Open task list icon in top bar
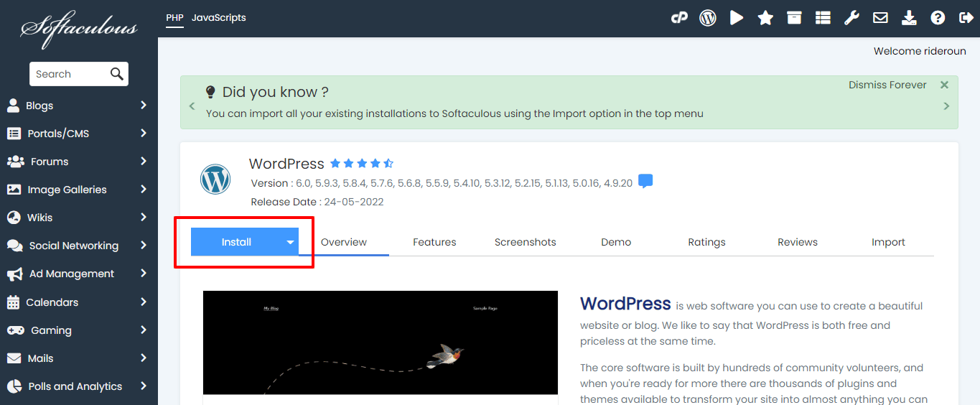The image size is (980, 405). [x=823, y=18]
